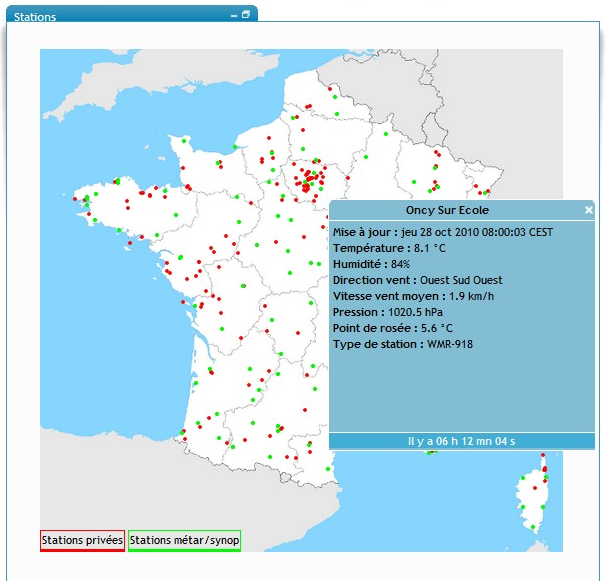Screen dimensions: 608x581
Task: Click the Humidité 84% line
Action: 371,264
